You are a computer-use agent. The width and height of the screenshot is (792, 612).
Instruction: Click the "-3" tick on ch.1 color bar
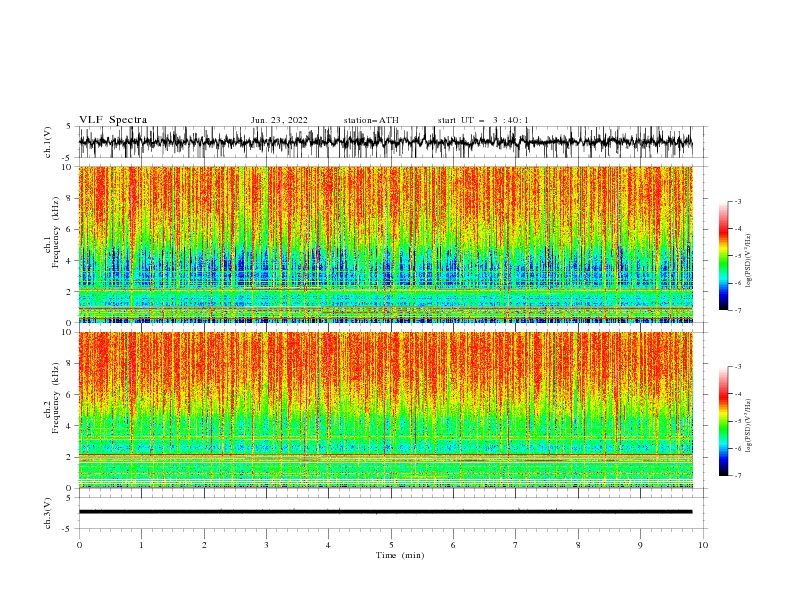coord(737,201)
